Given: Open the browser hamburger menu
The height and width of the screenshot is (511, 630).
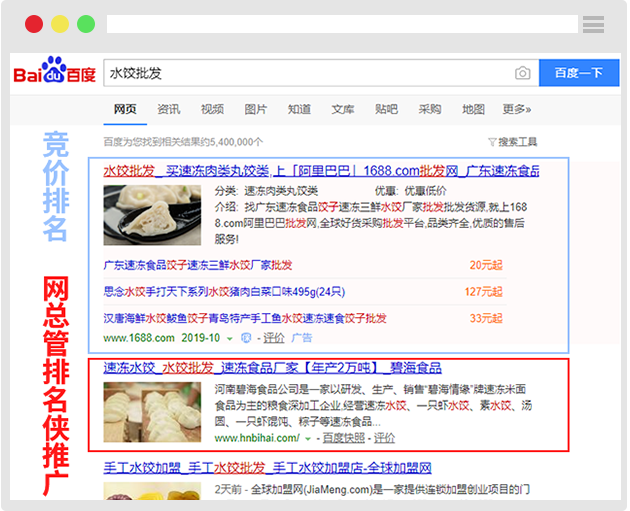Looking at the screenshot, I should [593, 24].
